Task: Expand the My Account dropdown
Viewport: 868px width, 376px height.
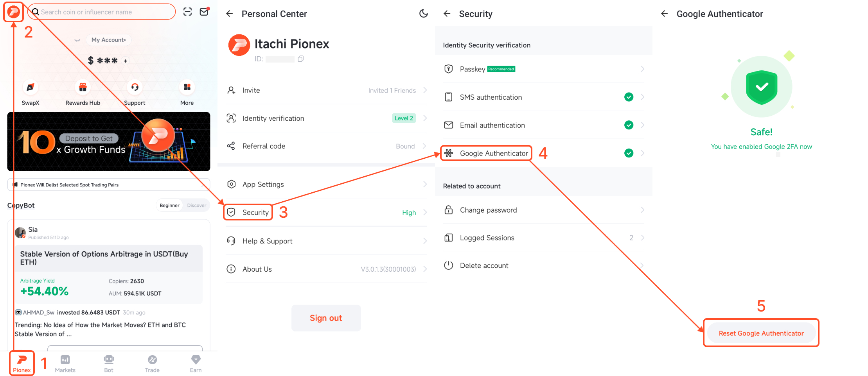Action: (x=108, y=39)
